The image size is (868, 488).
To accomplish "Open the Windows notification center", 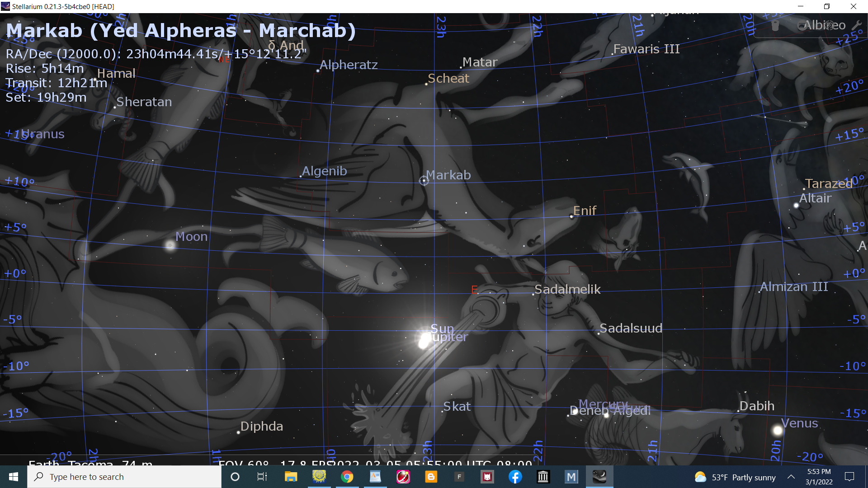I will [849, 477].
